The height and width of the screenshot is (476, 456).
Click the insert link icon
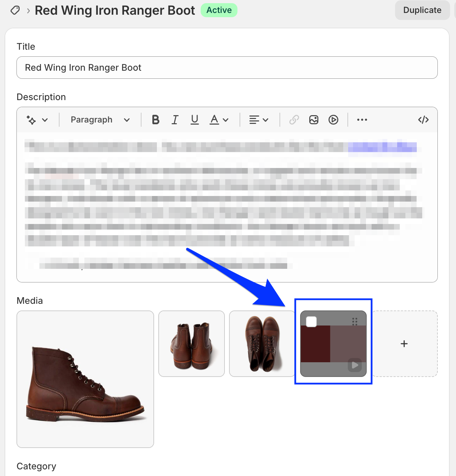[294, 120]
